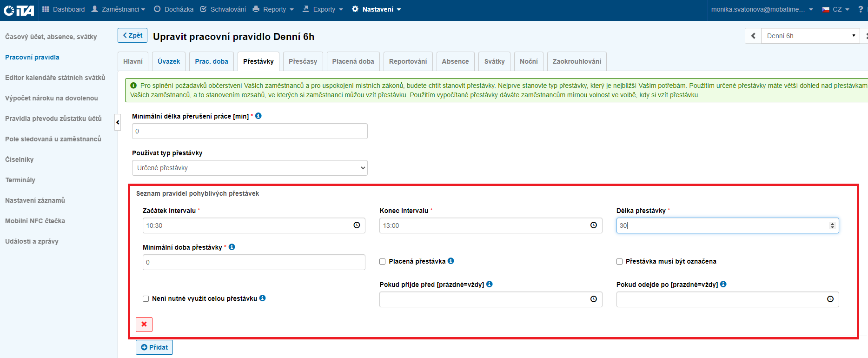868x358 pixels.
Task: Click the clock icon in Konec intervalu field
Action: click(593, 225)
